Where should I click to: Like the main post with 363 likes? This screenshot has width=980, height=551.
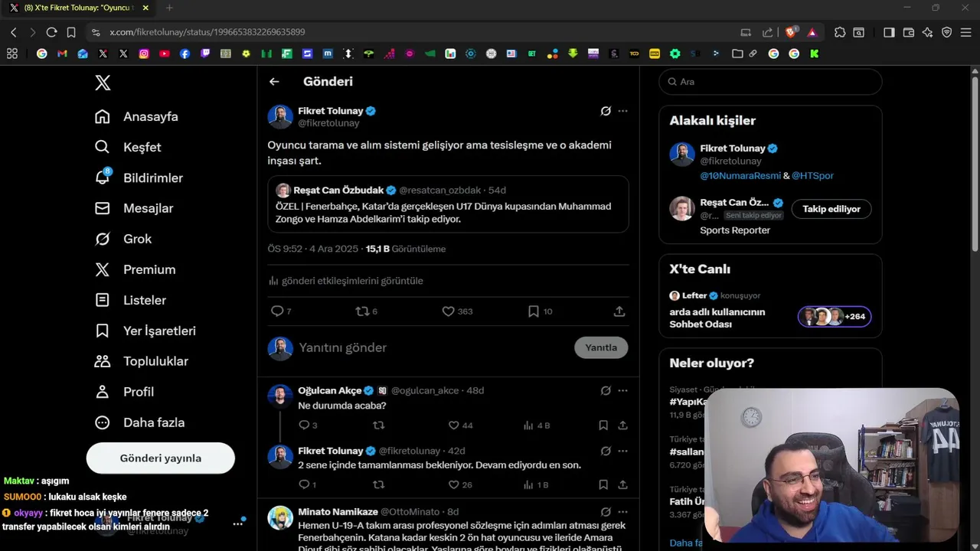coord(449,311)
